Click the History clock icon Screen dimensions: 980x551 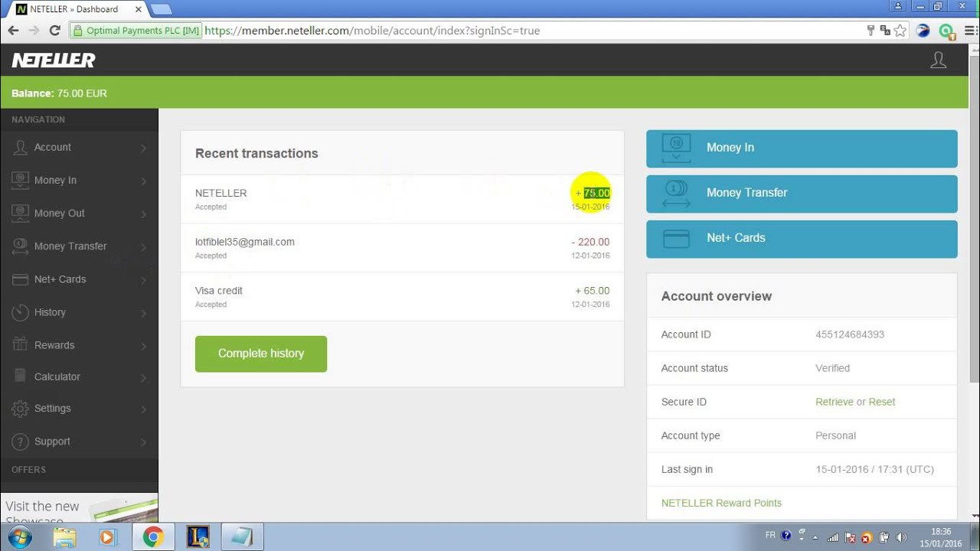click(x=21, y=312)
